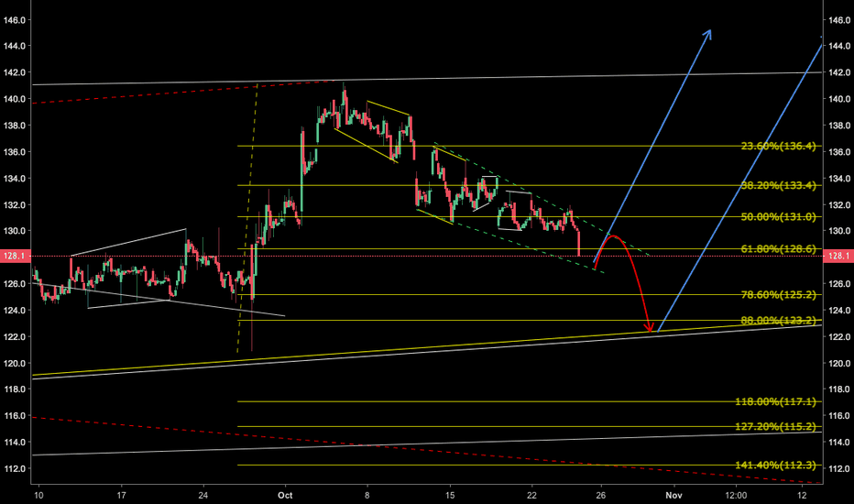Click 132.0 on the right price axis
854x504 pixels.
pyautogui.click(x=839, y=205)
